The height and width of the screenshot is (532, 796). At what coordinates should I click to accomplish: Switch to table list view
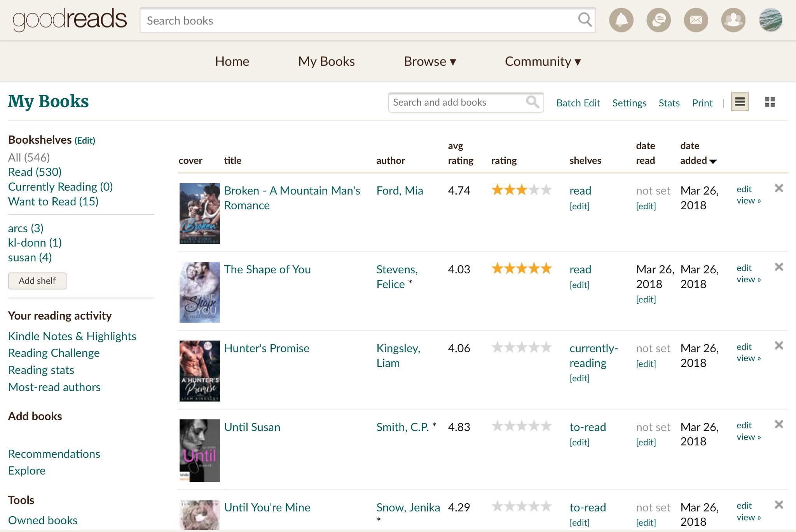pos(740,102)
